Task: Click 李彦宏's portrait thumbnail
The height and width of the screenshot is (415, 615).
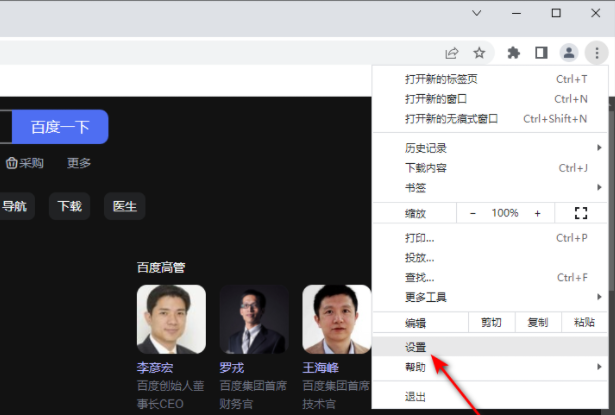Action: [x=171, y=319]
